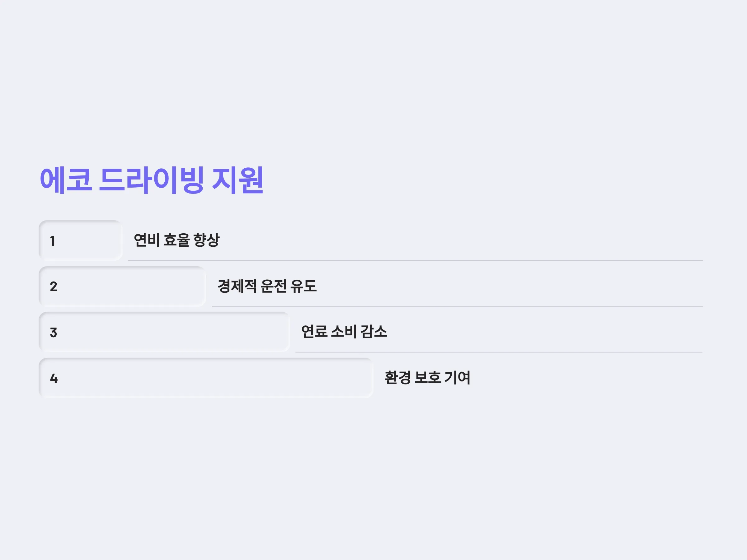Select the 경제적 운전 유도 text

[x=267, y=286]
